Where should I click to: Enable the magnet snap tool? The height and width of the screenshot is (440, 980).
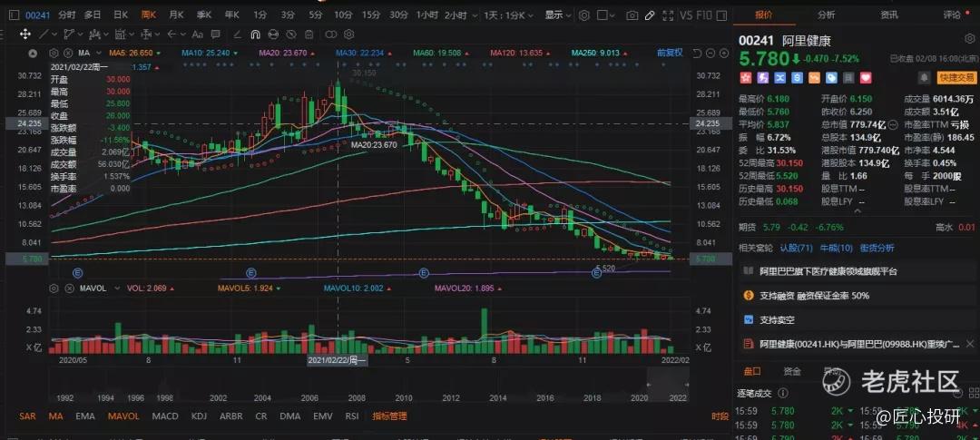pyautogui.click(x=256, y=34)
